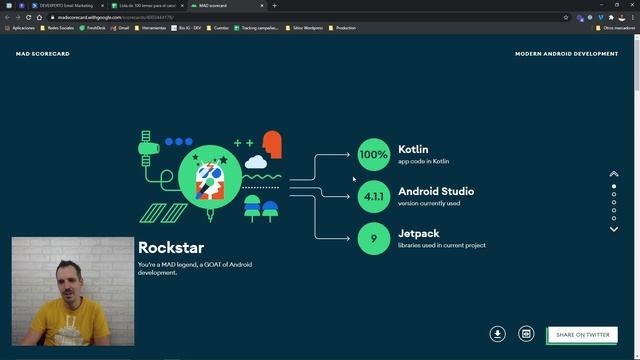Select the first page indicator dot
Screen dimensions: 640x360
(614, 187)
